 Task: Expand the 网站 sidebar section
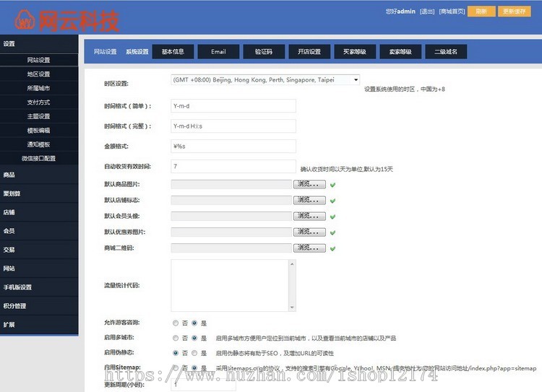point(39,269)
